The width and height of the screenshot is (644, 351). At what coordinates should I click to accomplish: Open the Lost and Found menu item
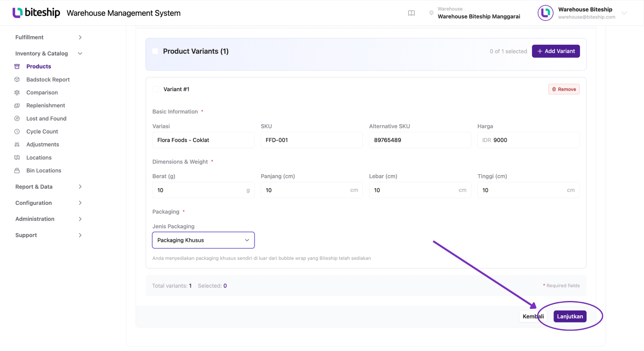pyautogui.click(x=46, y=119)
